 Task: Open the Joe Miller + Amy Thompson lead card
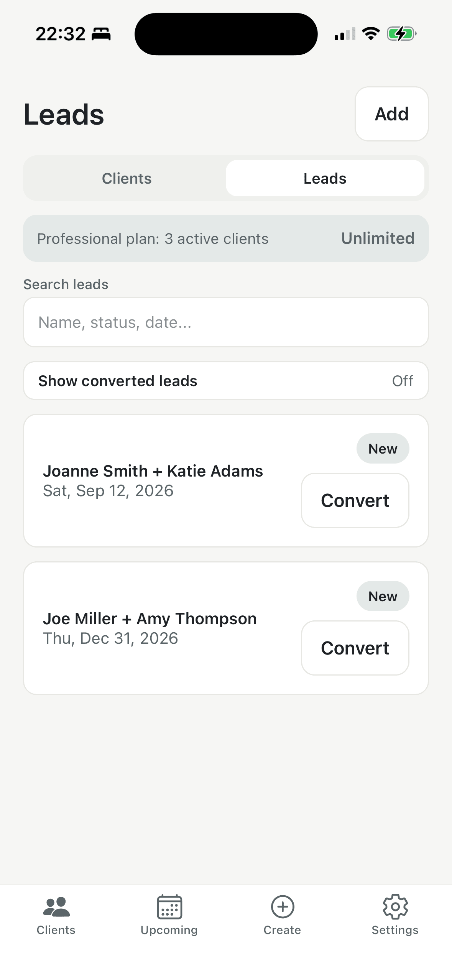153,628
